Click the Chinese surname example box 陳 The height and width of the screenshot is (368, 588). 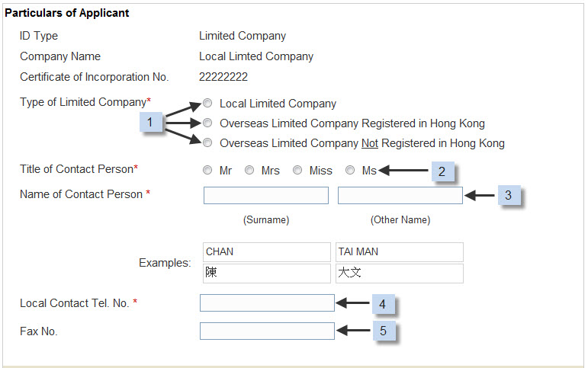click(267, 274)
